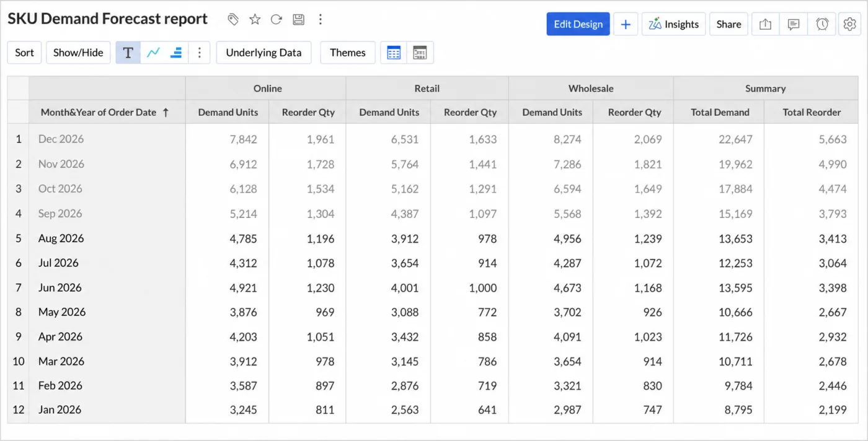Screen dimensions: 868x441
Task: Switch to line chart view icon
Action: click(x=153, y=53)
